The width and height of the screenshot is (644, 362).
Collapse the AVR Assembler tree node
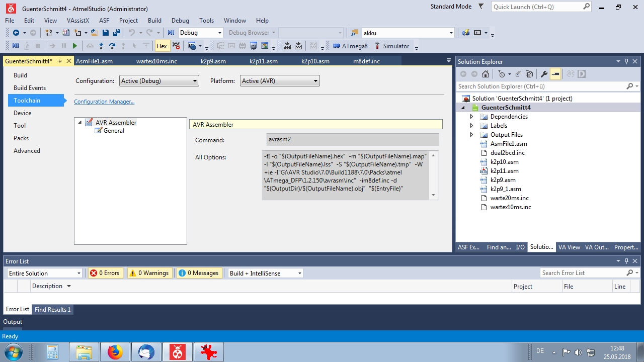[x=79, y=122]
